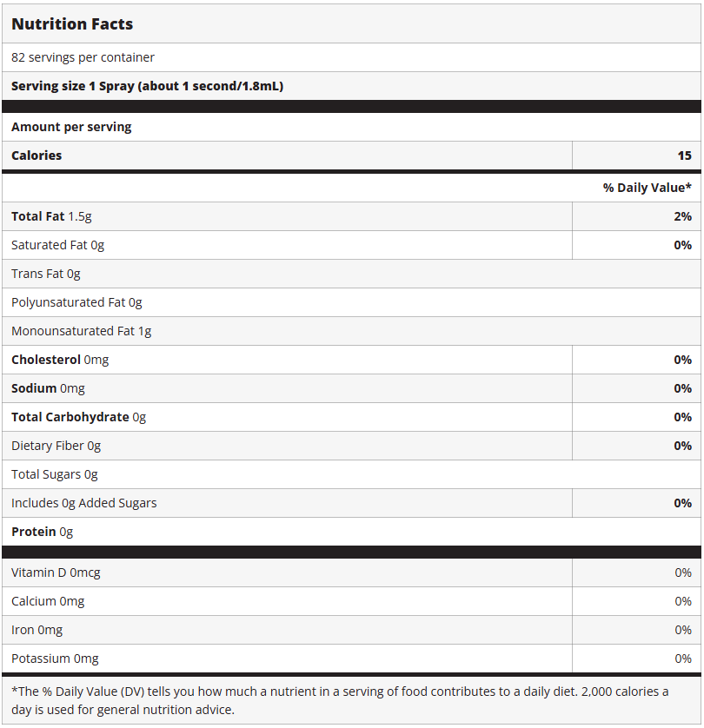The height and width of the screenshot is (728, 704).
Task: Click the 0% value for Potassium
Action: coord(682,659)
